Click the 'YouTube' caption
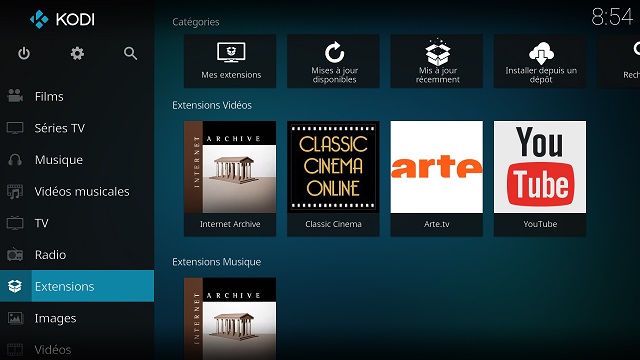Viewport: 640px width, 360px height. click(x=540, y=224)
